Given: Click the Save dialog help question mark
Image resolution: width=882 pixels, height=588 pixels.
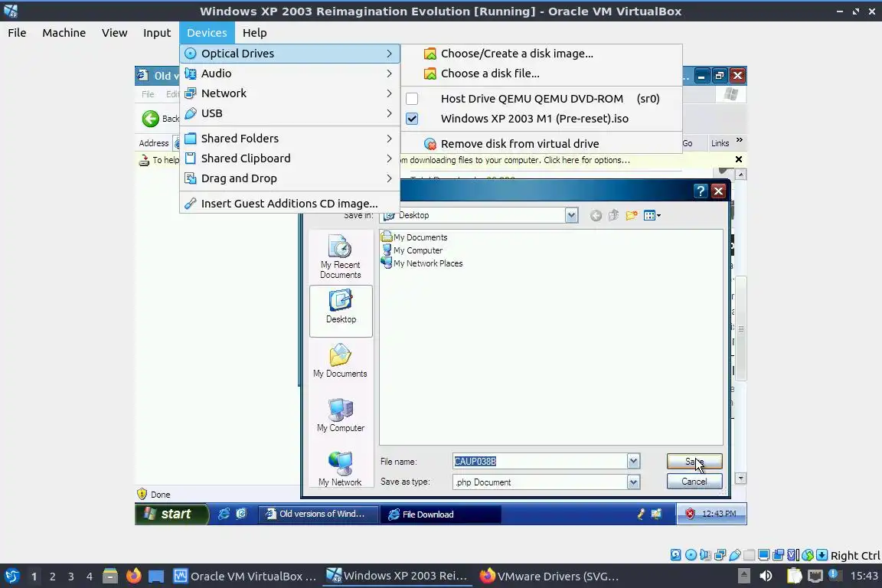Looking at the screenshot, I should [x=700, y=191].
